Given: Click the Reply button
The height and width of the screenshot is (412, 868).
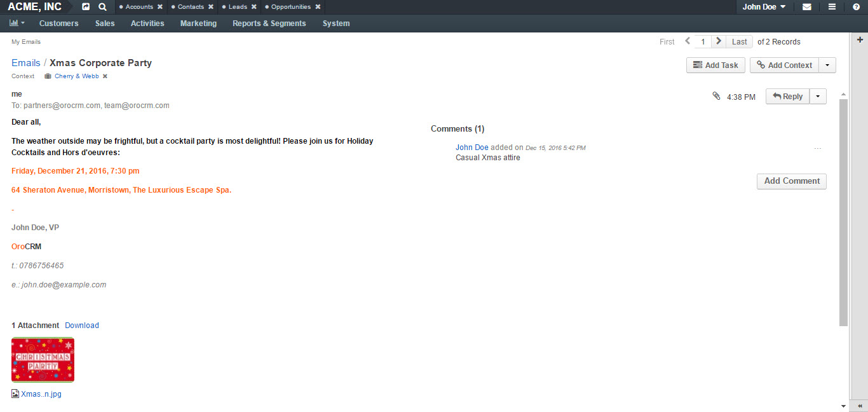Looking at the screenshot, I should click(788, 96).
